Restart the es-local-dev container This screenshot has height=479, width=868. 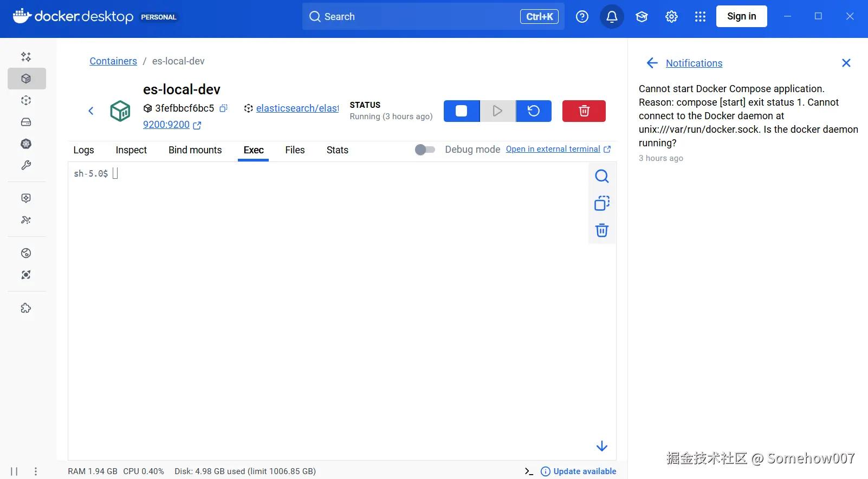(534, 111)
